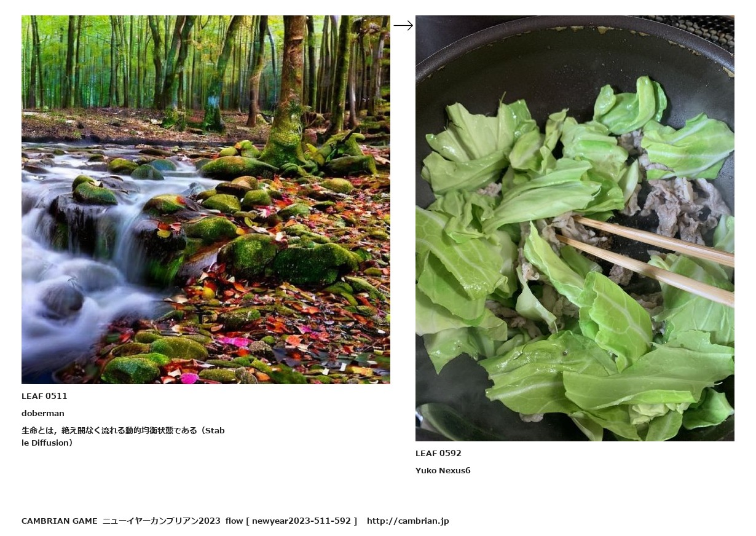The image size is (756, 536).
Task: Click the sliced pork beside the cabbage
Action: [x=682, y=209]
